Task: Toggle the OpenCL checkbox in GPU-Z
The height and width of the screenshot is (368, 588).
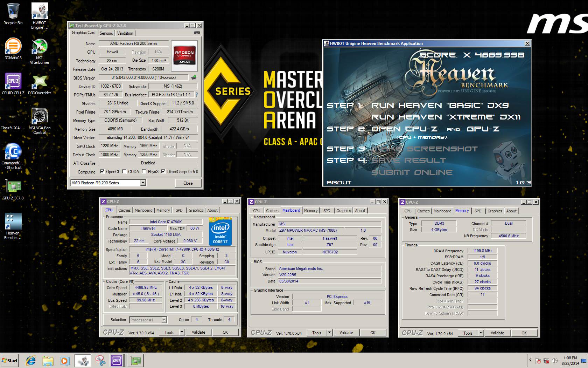Action: [x=102, y=171]
